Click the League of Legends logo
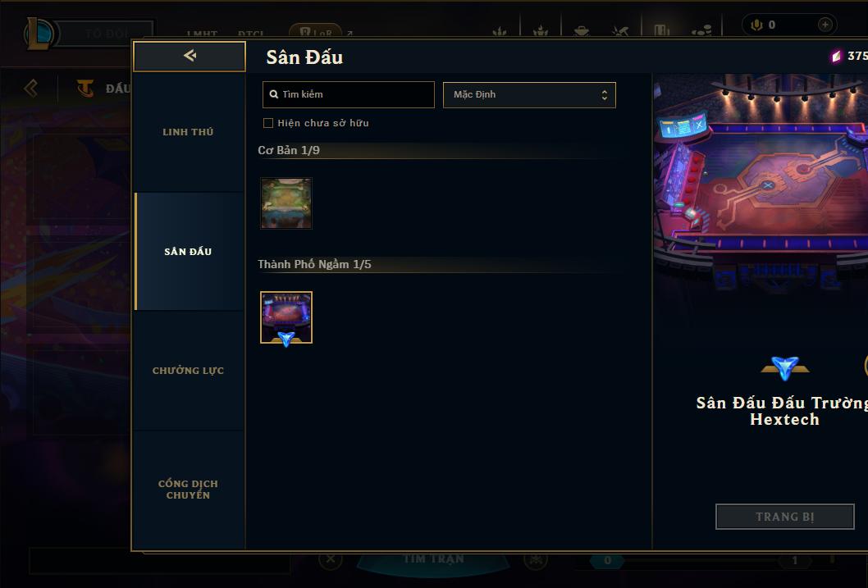This screenshot has height=588, width=868. pos(39,33)
